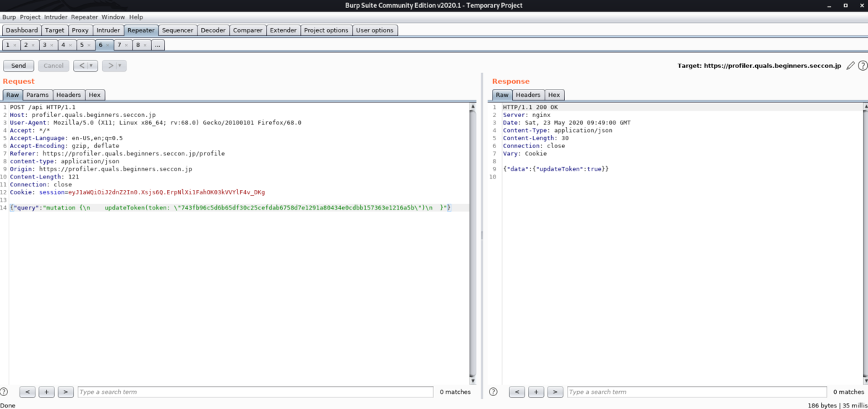Add new Repeater tab with ellipsis tab
This screenshot has height=409, width=868.
click(x=158, y=45)
